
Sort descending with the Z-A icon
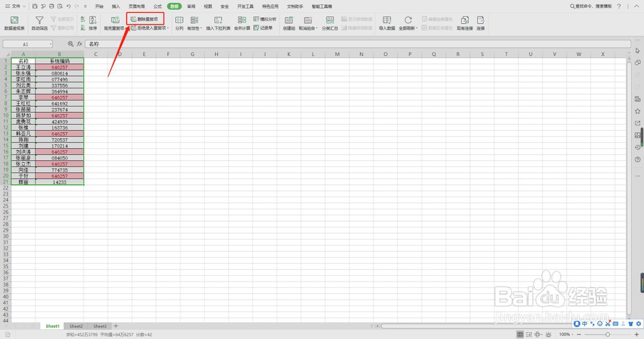82,28
